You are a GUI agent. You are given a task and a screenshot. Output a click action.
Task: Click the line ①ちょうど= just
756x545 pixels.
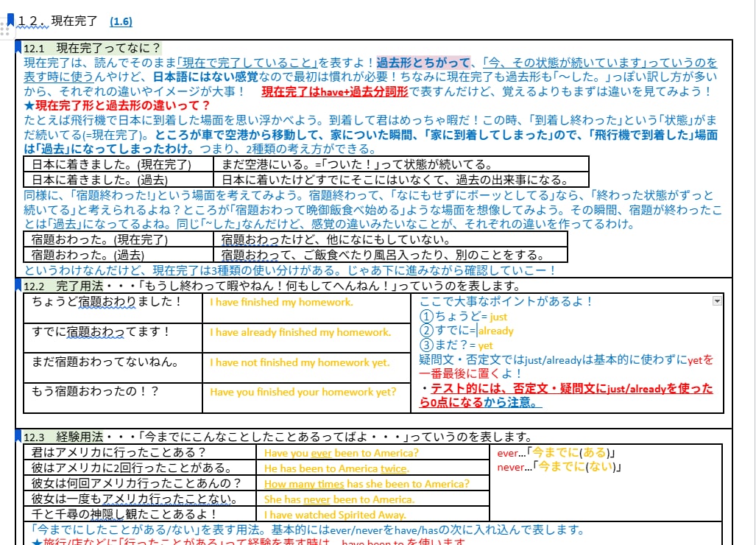tap(463, 317)
